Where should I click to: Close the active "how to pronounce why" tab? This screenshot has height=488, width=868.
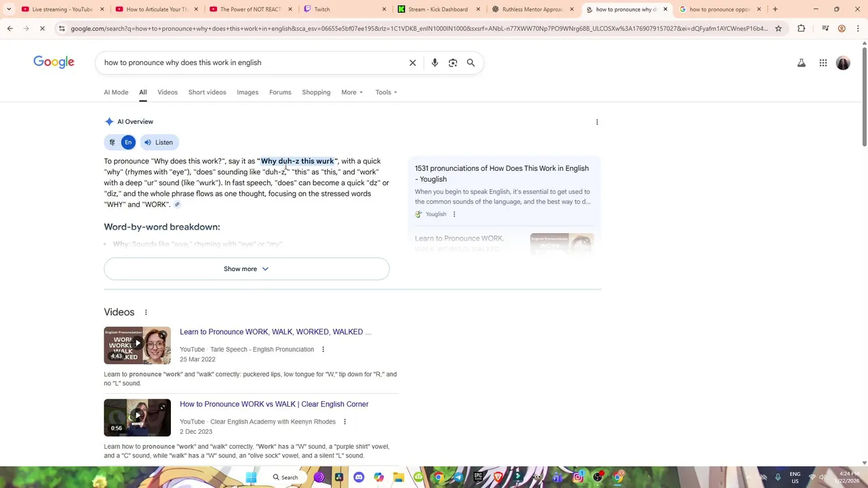(665, 9)
